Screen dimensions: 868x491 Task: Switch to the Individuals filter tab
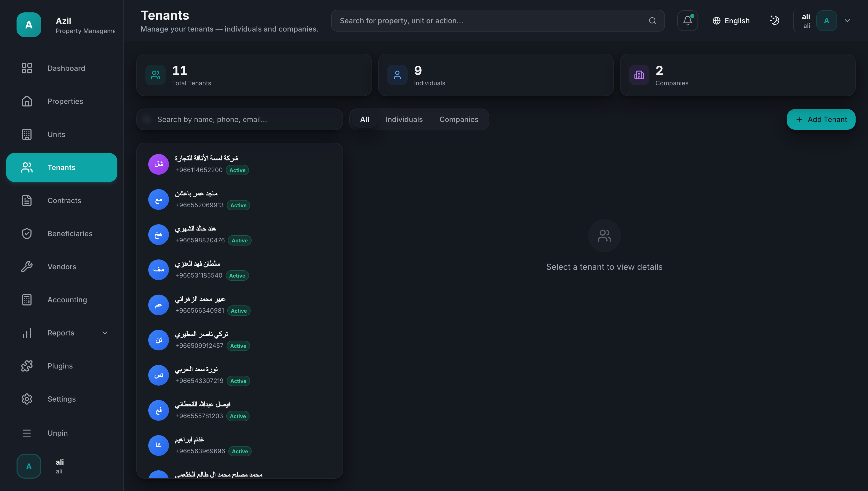pyautogui.click(x=404, y=119)
